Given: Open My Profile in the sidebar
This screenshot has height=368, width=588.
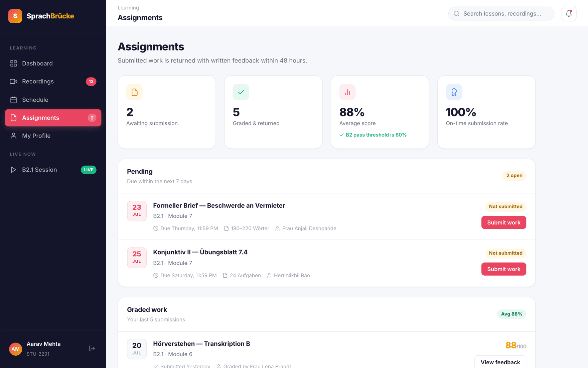Looking at the screenshot, I should pos(53,136).
